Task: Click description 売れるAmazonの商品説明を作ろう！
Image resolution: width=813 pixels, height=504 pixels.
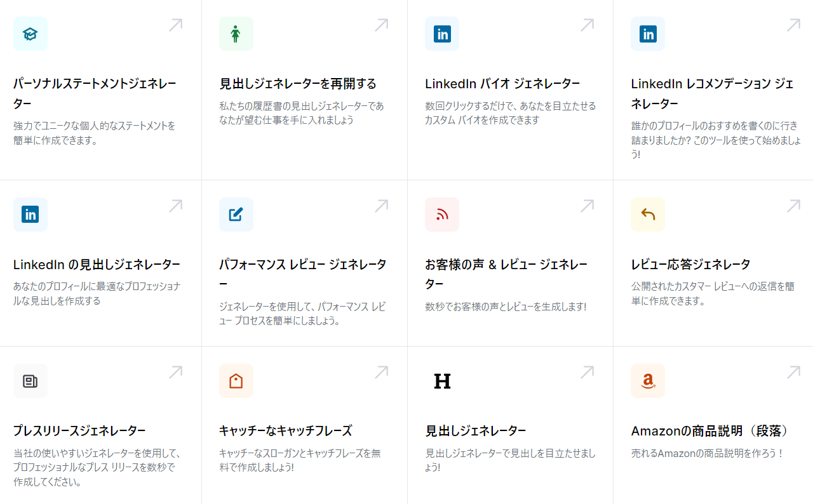Action: pyautogui.click(x=708, y=453)
